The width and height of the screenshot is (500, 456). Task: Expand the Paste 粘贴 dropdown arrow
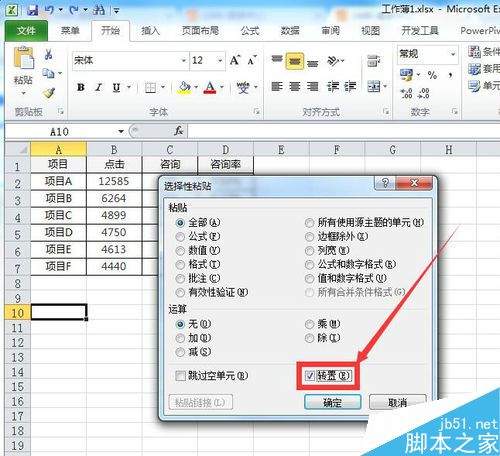(23, 93)
